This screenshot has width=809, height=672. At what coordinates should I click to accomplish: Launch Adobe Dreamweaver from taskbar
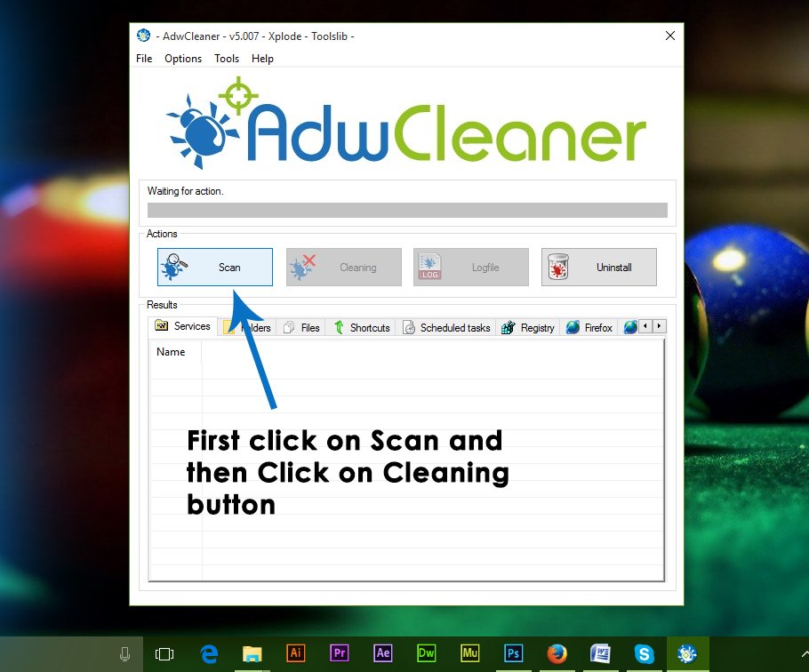tap(426, 653)
